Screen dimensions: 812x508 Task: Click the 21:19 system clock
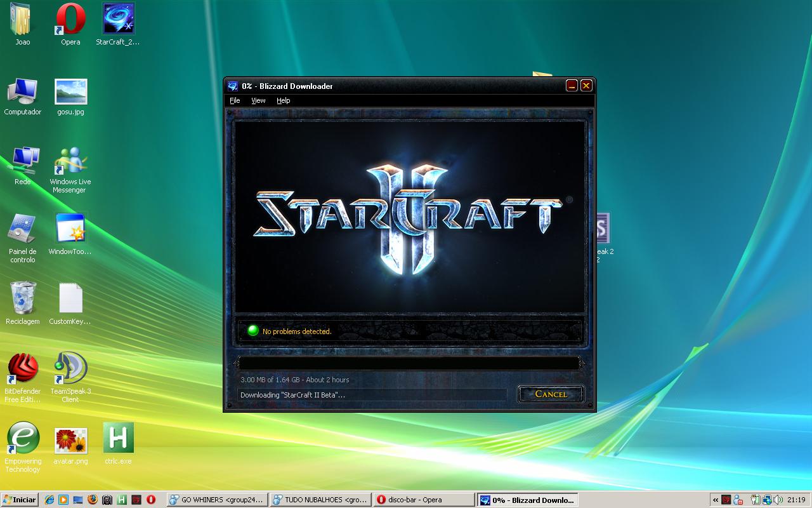(x=796, y=500)
